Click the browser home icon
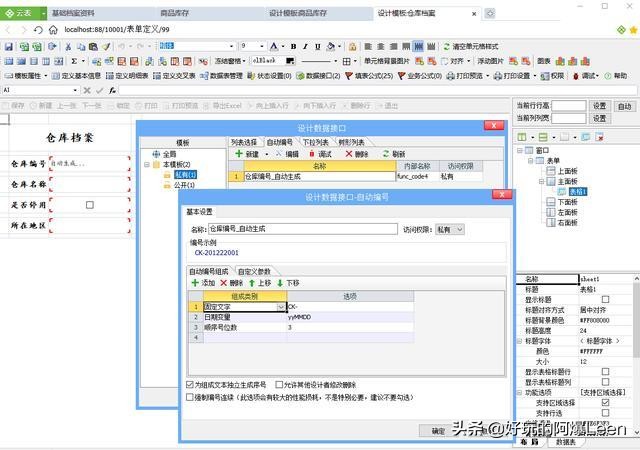 [x=53, y=30]
